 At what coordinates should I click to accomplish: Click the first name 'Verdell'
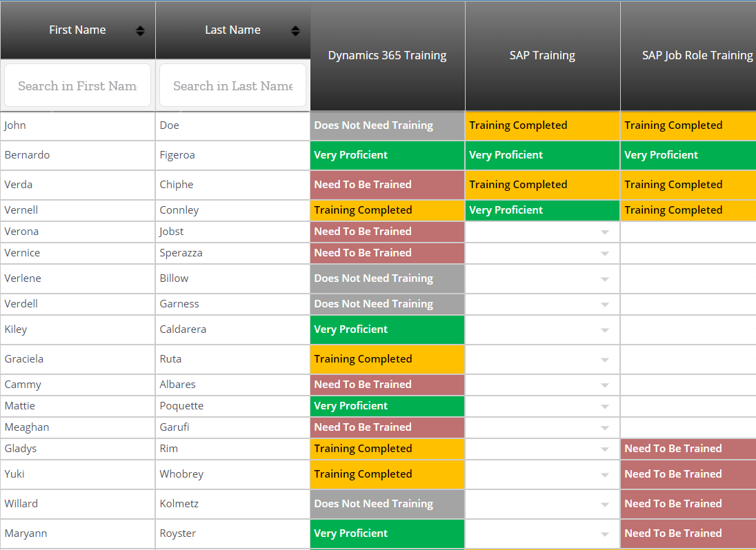click(21, 304)
